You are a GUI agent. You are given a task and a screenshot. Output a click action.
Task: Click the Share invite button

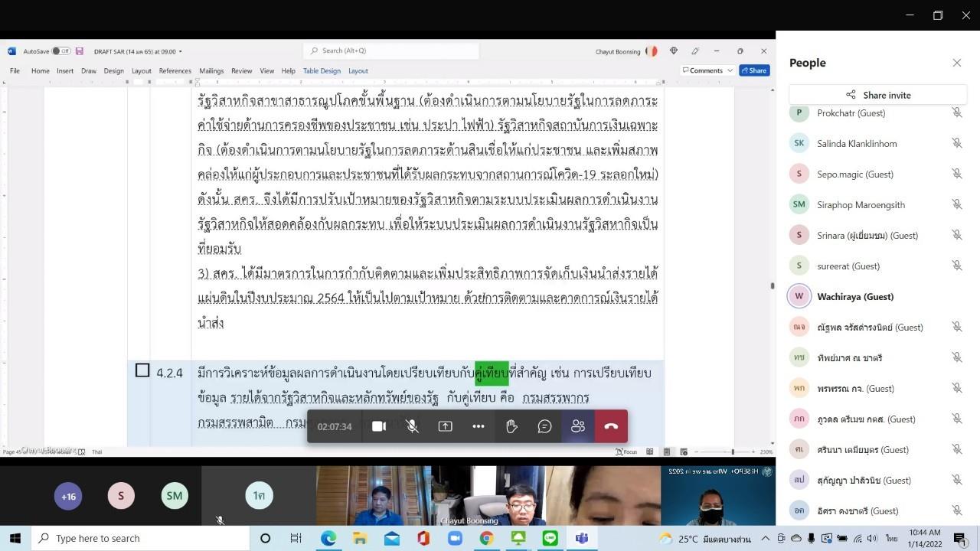tap(878, 95)
